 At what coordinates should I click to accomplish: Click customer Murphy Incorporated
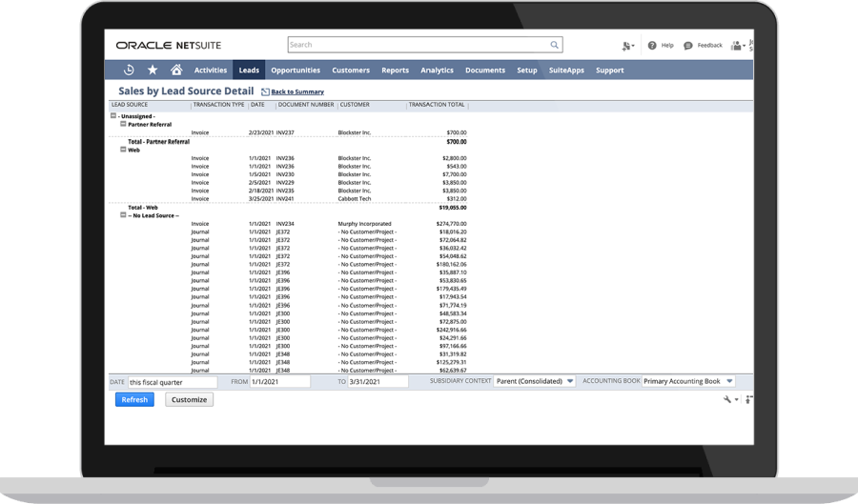coord(364,224)
